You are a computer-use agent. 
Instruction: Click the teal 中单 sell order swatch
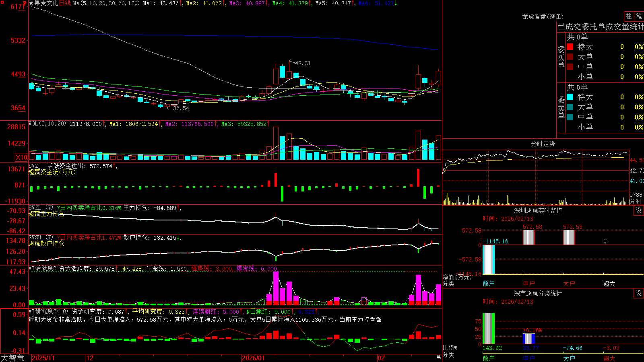click(x=570, y=117)
